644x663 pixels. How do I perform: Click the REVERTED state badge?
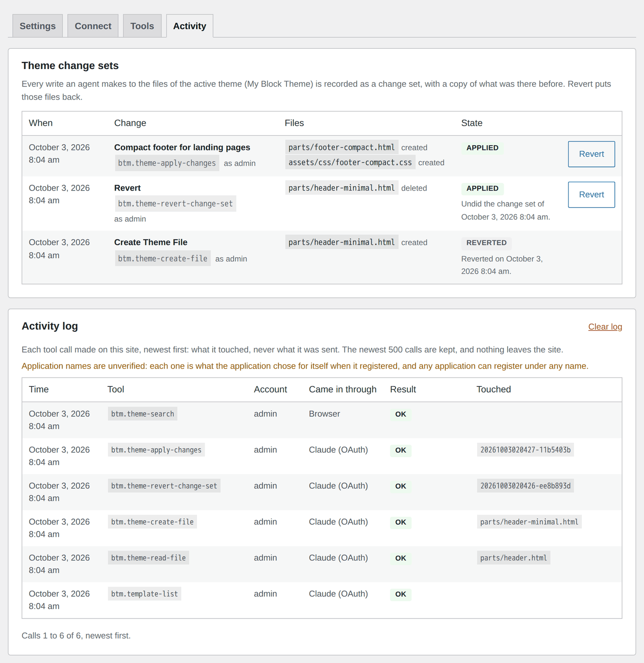click(486, 243)
